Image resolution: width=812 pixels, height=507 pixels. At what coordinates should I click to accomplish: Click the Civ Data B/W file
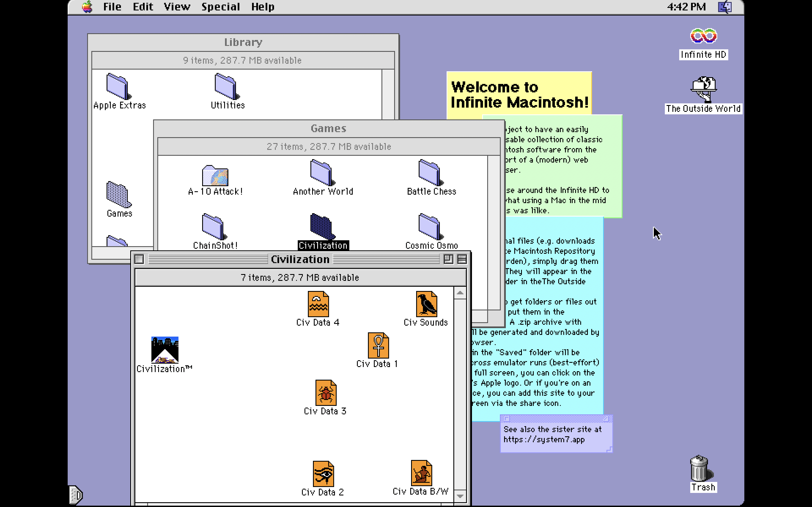pyautogui.click(x=421, y=473)
